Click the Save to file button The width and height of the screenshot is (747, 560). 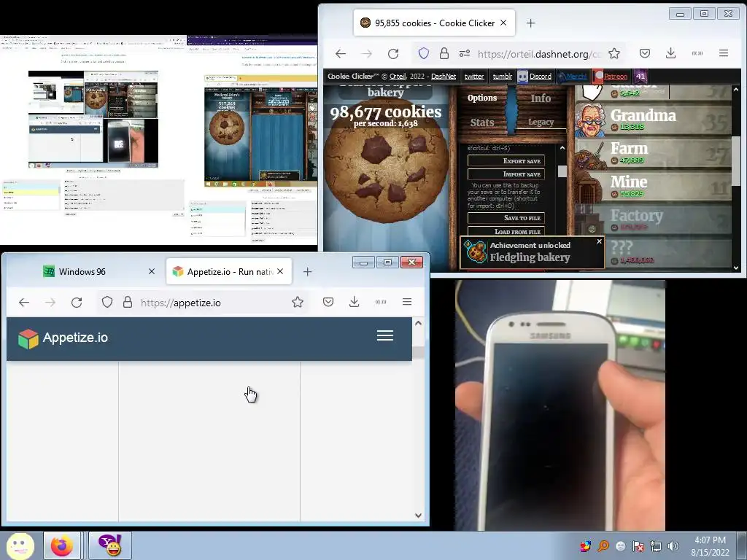click(x=506, y=218)
